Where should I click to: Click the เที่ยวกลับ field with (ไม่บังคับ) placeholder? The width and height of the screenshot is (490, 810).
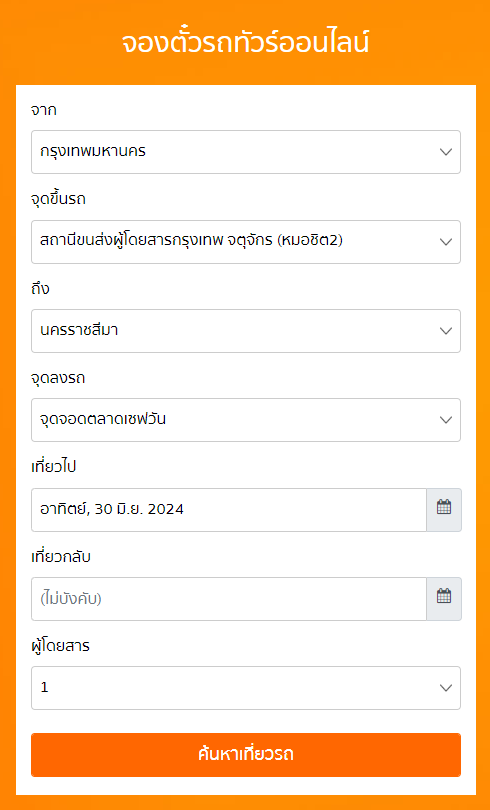(229, 599)
